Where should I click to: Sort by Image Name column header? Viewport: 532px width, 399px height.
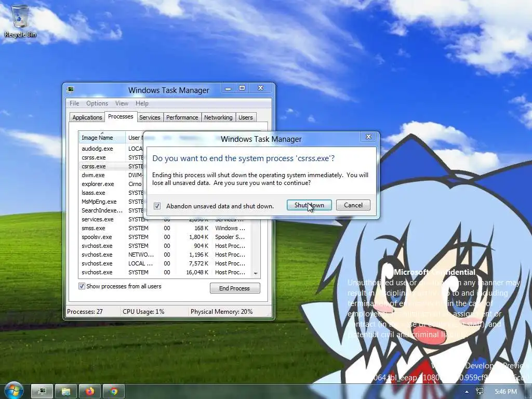[x=102, y=137]
